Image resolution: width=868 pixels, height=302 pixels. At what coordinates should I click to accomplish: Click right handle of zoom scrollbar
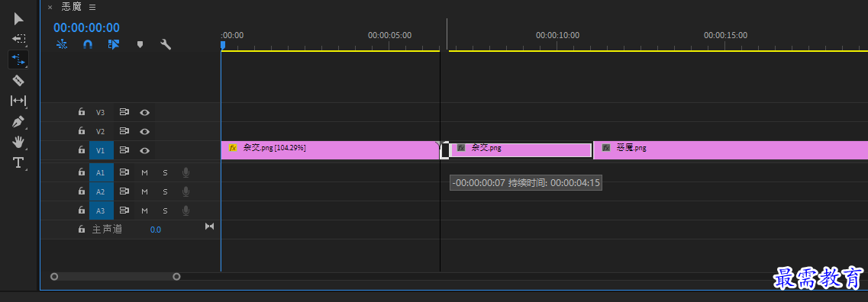click(x=176, y=277)
